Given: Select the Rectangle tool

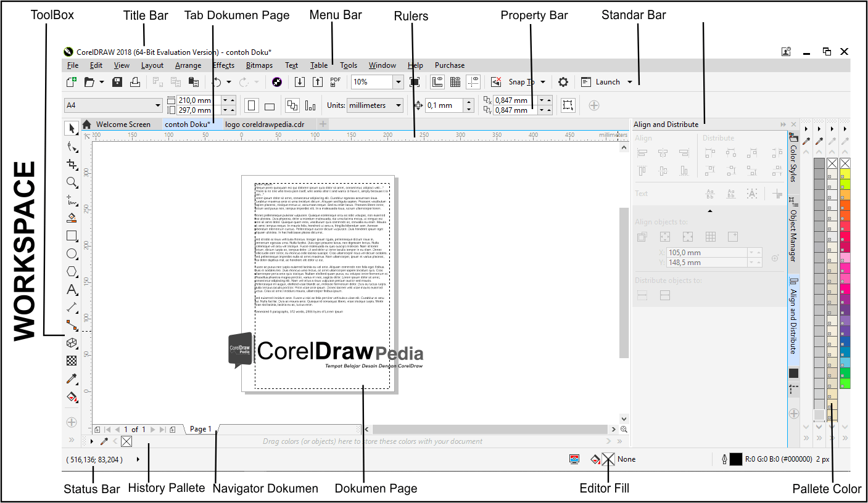Looking at the screenshot, I should coord(72,235).
